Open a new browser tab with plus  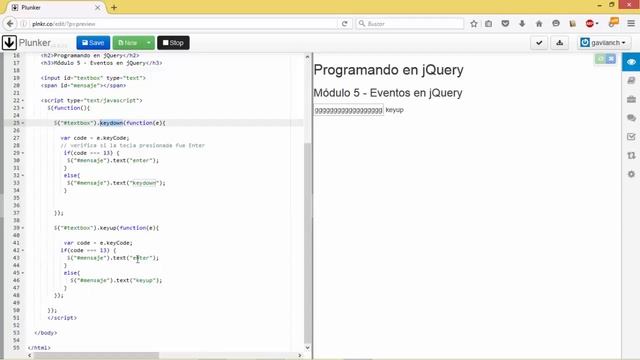tap(114, 7)
